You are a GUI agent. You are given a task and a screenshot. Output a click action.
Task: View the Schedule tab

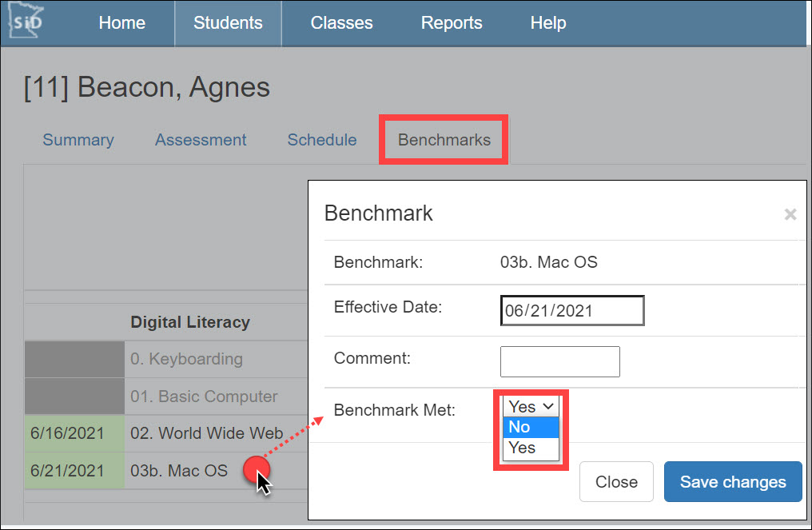321,139
